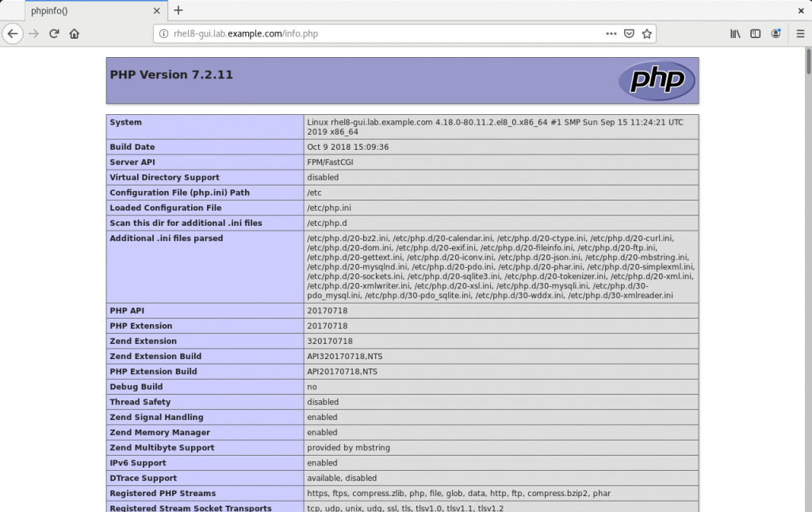Image resolution: width=812 pixels, height=512 pixels.
Task: Click the API320170718,NTS value
Action: [345, 356]
